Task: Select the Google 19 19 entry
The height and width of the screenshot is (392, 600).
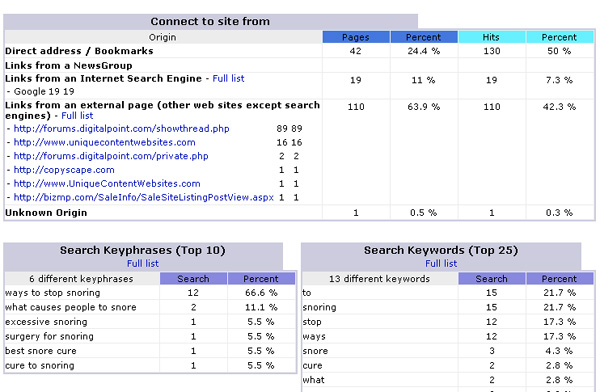Action: tap(44, 91)
